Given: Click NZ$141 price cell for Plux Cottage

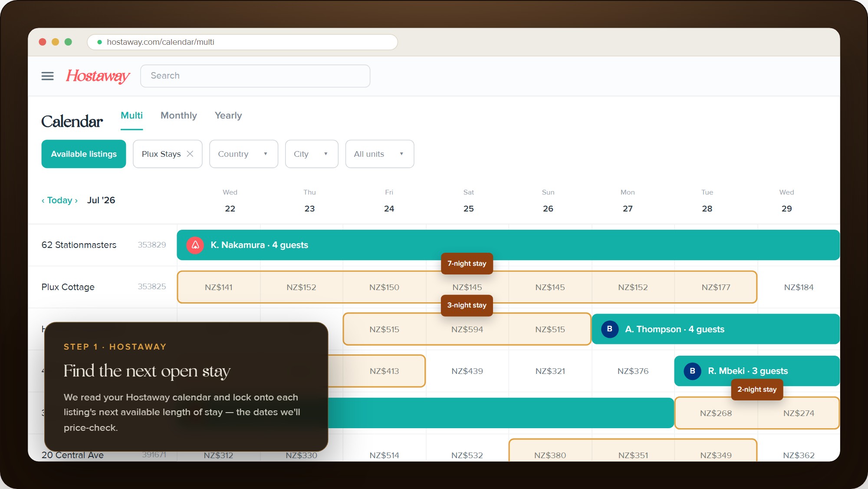Looking at the screenshot, I should (x=219, y=287).
